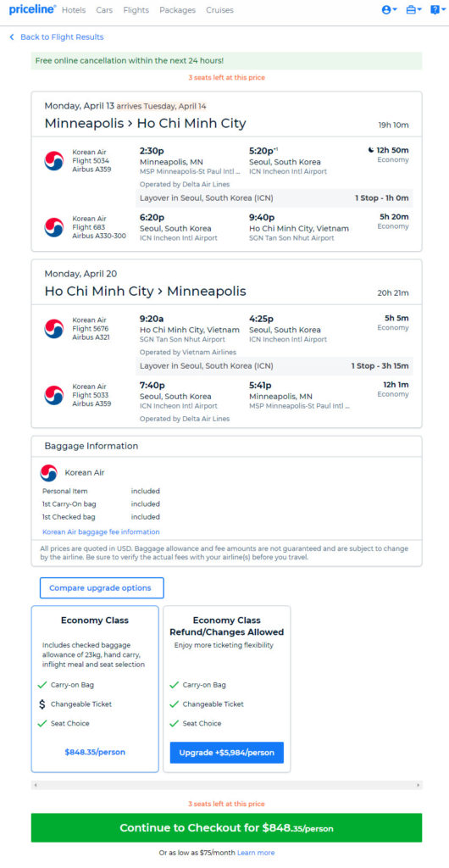Click Compare upgrade options button
Viewport: 449px width, 868px height.
pos(102,588)
